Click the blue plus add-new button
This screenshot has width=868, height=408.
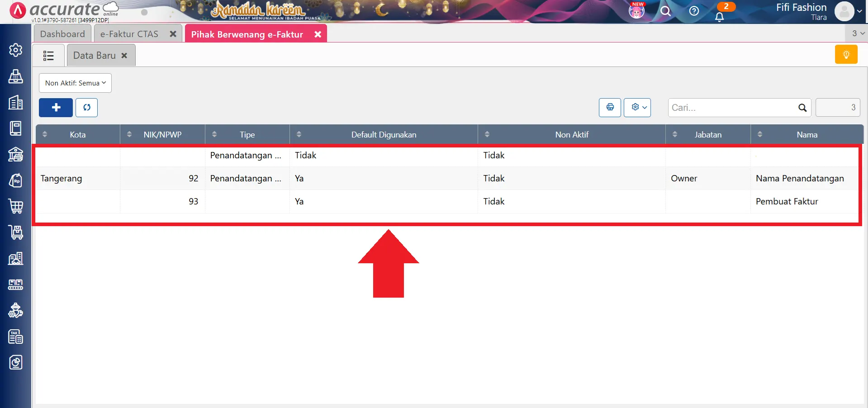click(x=56, y=108)
